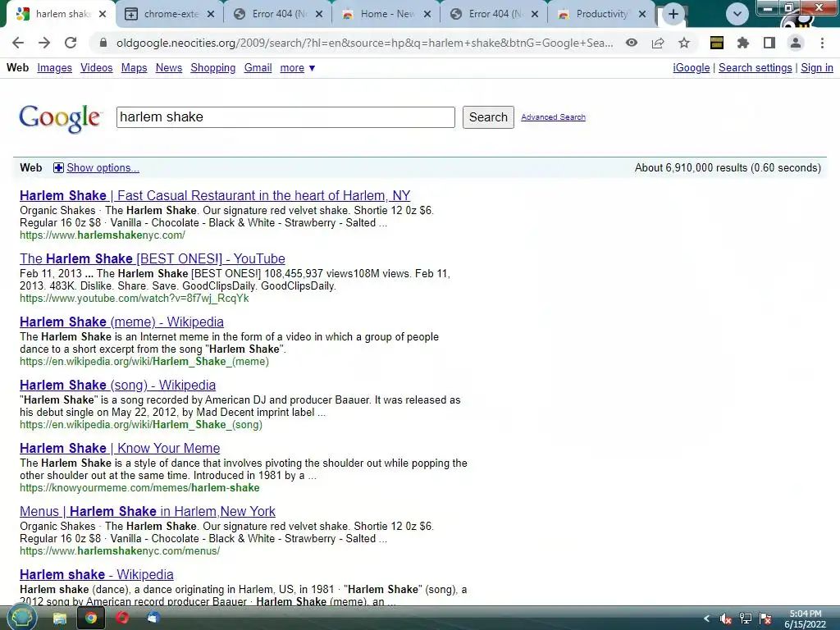Open Harlem Shake (song) Wikipedia result
Viewport: 840px width, 630px height.
click(117, 386)
